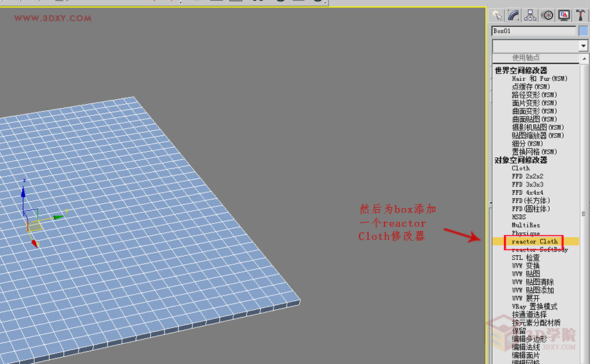
Task: Select 按元素分配材质 modifier
Action: tap(536, 322)
